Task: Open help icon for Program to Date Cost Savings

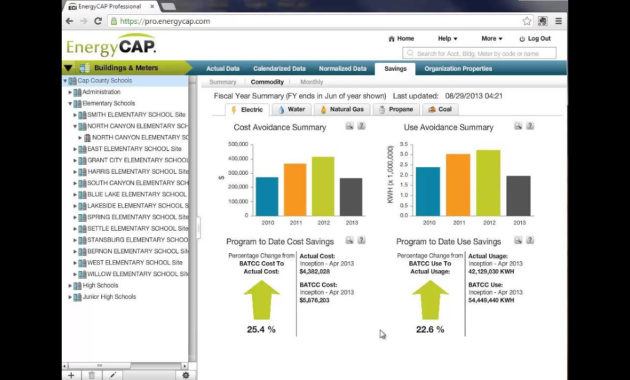Action: point(361,240)
